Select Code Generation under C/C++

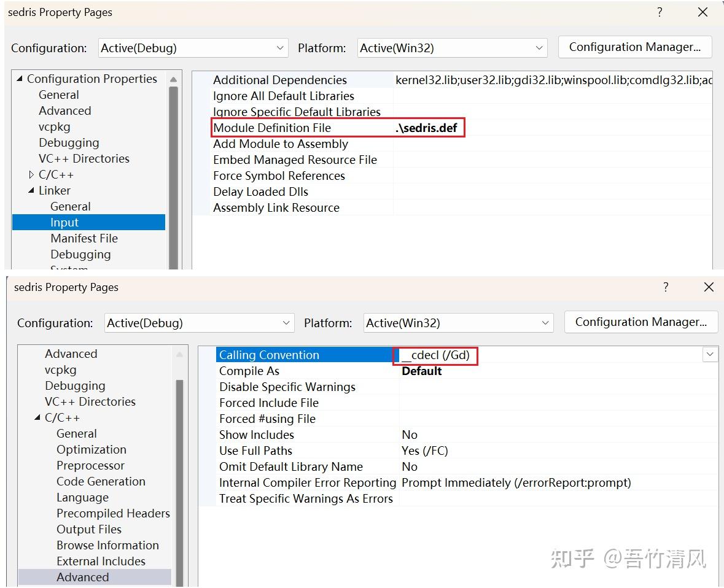point(101,481)
